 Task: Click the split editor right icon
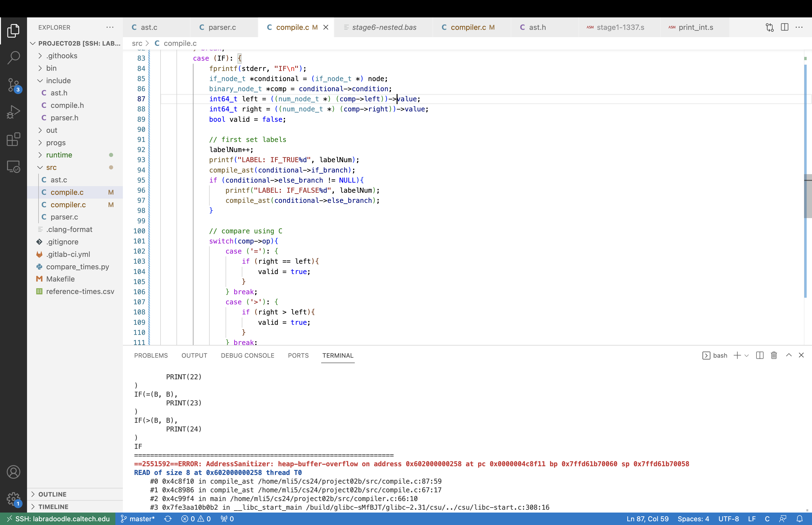click(785, 27)
